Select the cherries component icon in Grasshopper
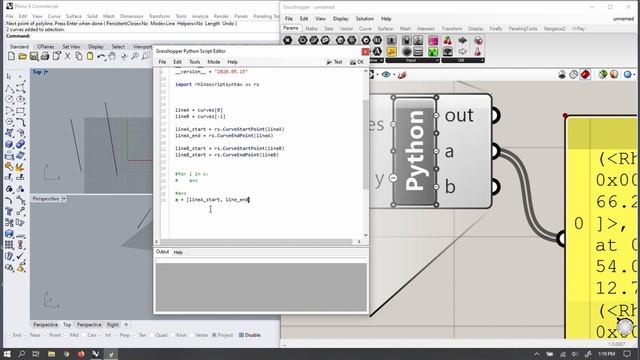Viewport: 640px width, 360px height. click(448, 40)
